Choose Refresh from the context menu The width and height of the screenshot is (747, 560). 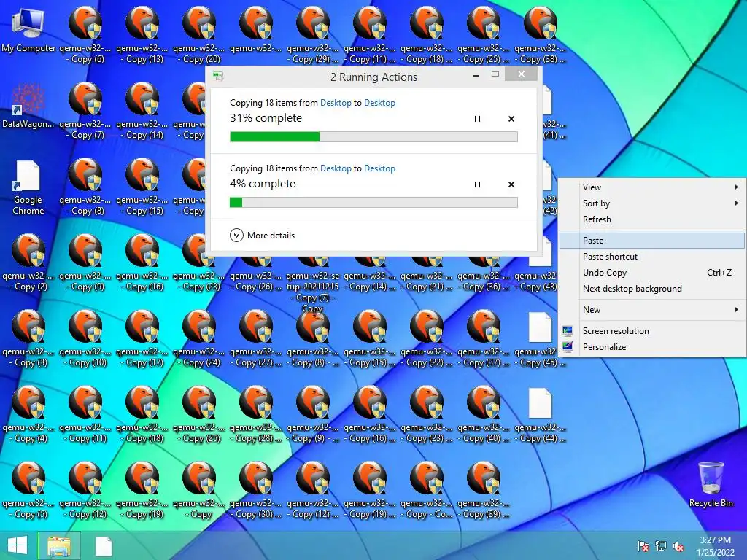[652, 219]
